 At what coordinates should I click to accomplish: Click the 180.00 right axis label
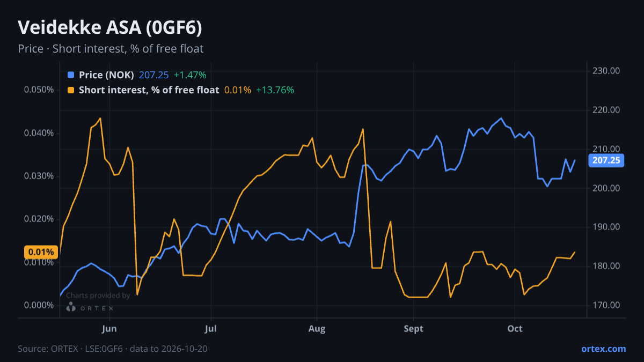point(607,267)
